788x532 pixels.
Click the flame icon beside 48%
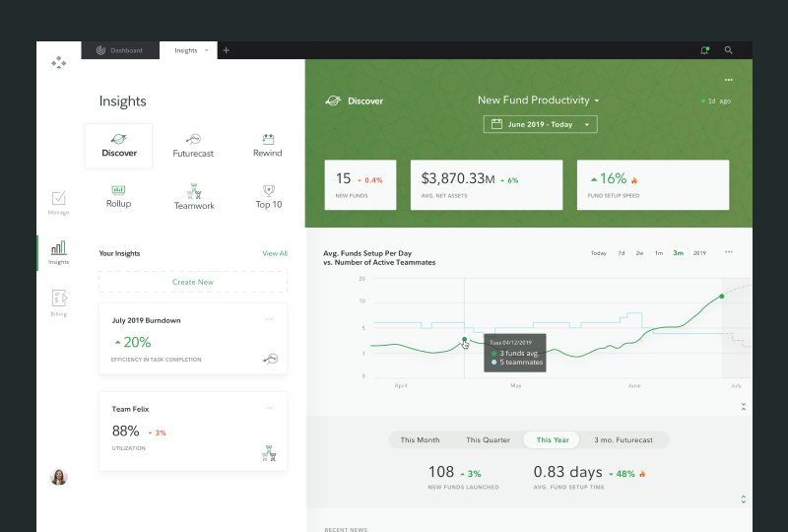(x=642, y=474)
